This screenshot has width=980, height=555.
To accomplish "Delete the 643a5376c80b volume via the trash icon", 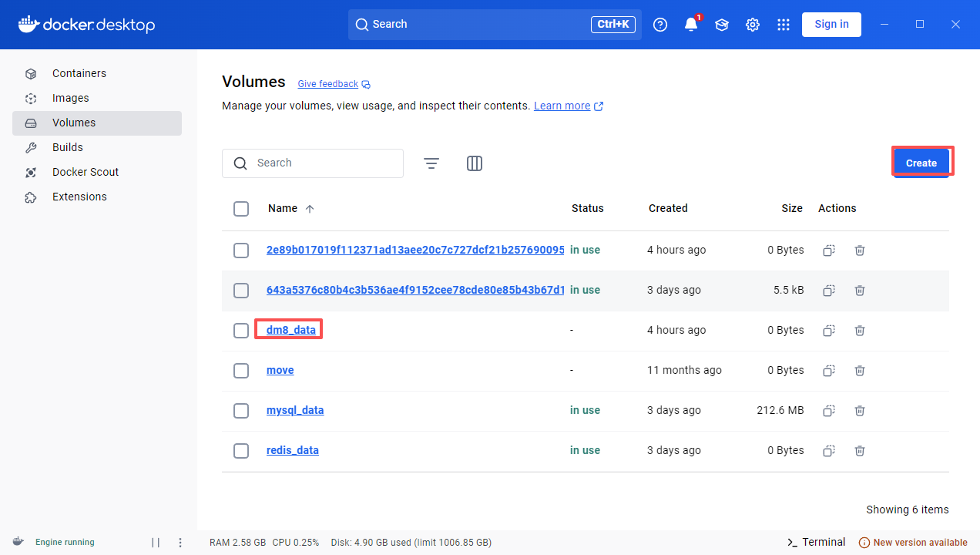I will (860, 290).
